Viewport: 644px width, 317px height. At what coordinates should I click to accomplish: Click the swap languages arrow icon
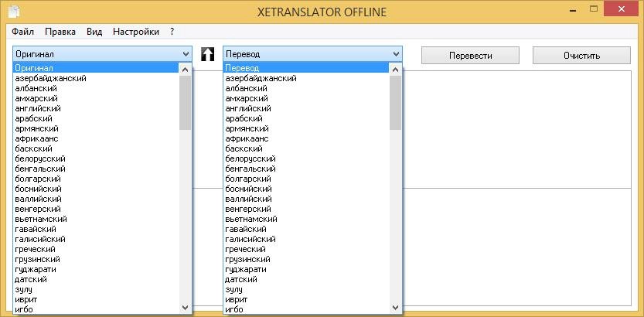pos(207,54)
